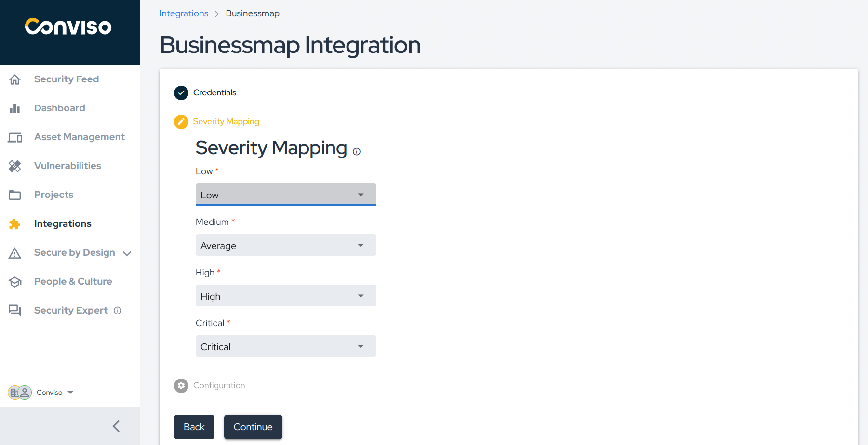Screen dimensions: 868x445
Task: Open Security Expert chat icon
Action: pyautogui.click(x=15, y=310)
